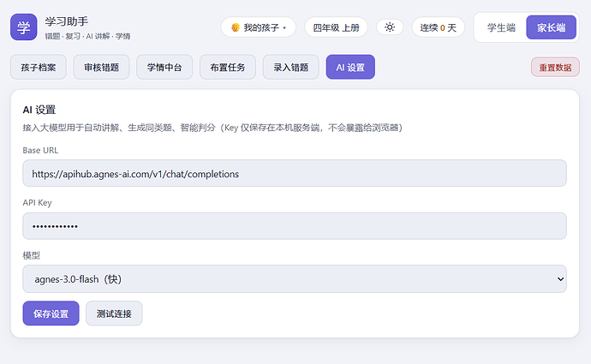Click the 连续 0 天 streak badge

tap(438, 27)
